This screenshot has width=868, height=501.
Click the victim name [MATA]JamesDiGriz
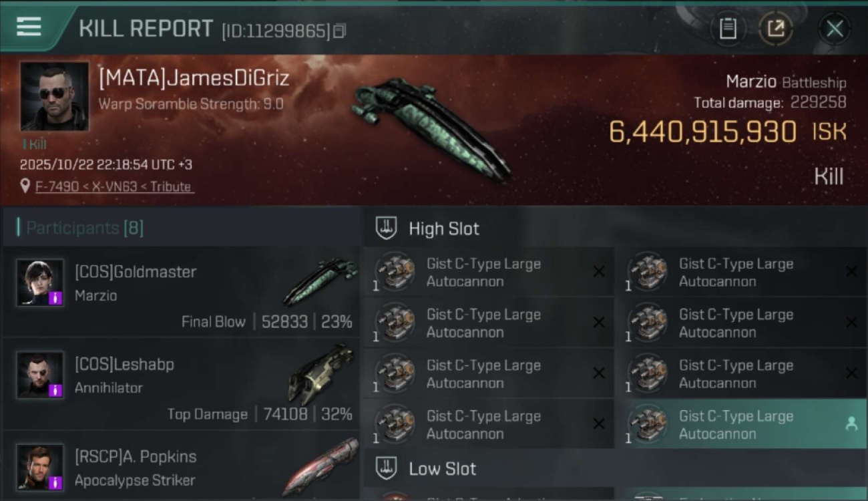(194, 78)
